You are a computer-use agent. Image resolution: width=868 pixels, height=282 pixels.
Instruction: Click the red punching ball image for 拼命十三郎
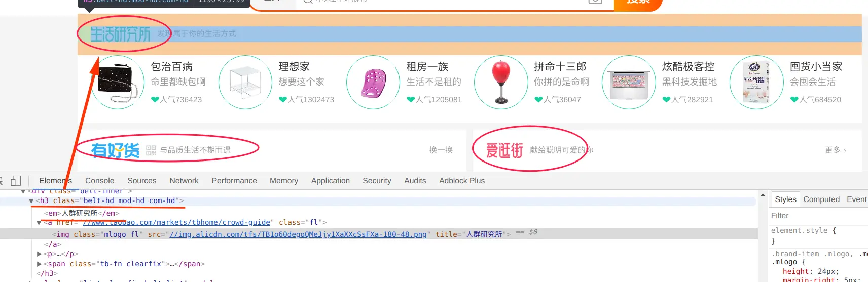point(501,82)
